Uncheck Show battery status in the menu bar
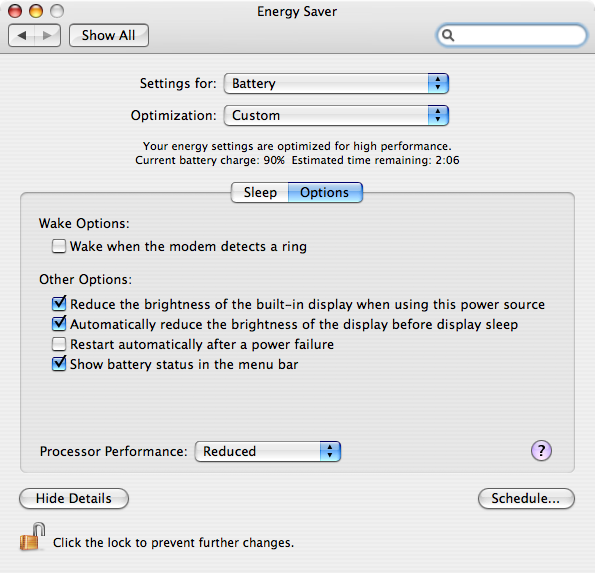Screen dimensions: 595x573 tap(59, 364)
